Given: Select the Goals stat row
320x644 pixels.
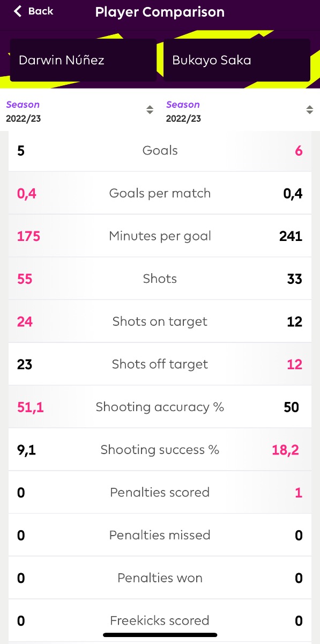Looking at the screenshot, I should (x=160, y=150).
